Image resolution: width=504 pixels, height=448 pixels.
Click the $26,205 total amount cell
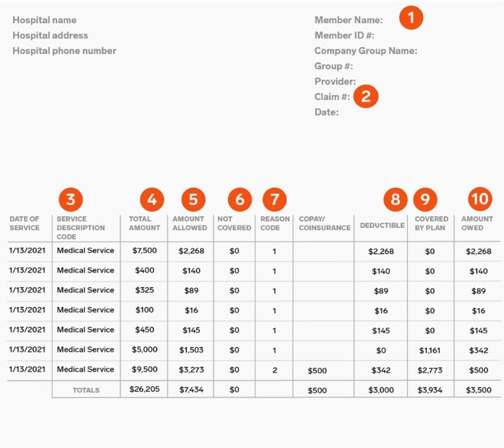point(144,389)
